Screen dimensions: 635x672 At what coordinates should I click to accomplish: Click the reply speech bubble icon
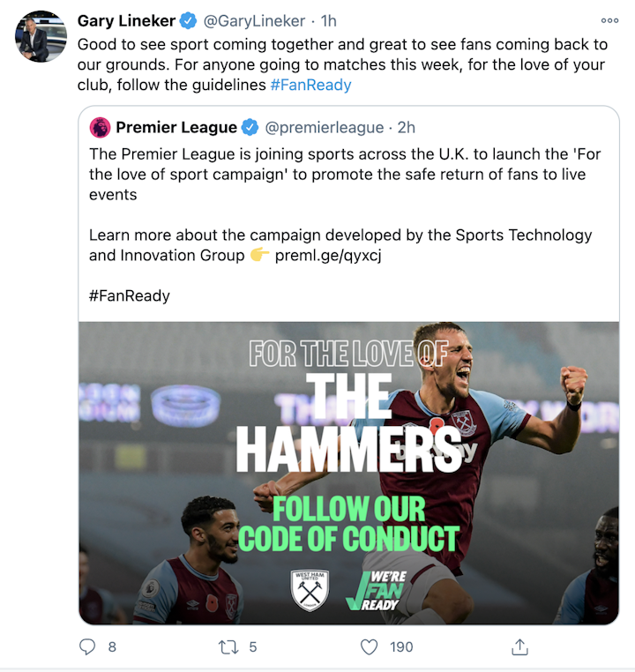pos(87,647)
